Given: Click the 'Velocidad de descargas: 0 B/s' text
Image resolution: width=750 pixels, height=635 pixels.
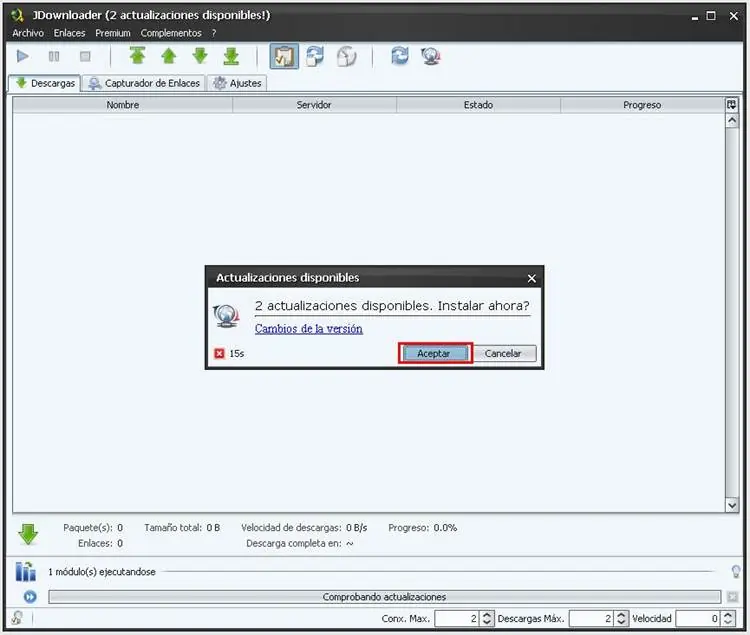Looking at the screenshot, I should pyautogui.click(x=304, y=527).
